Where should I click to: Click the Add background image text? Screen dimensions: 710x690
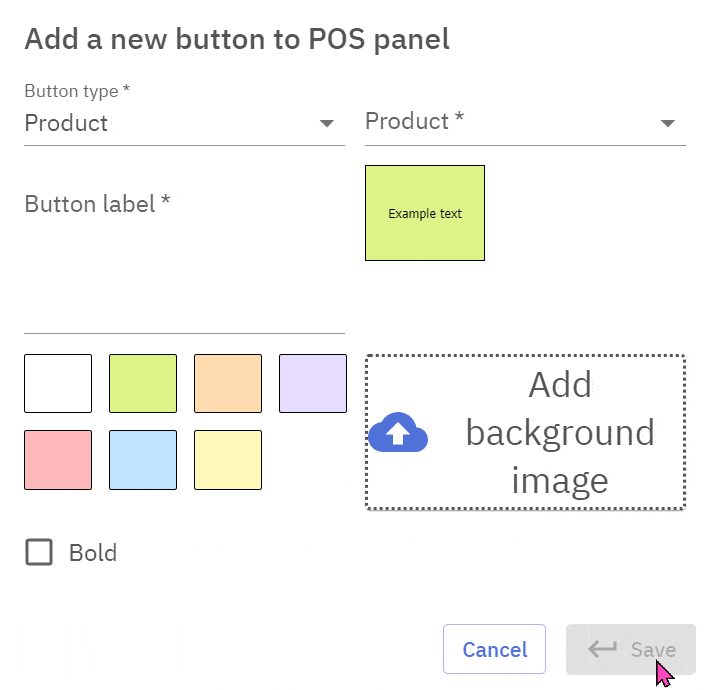coord(560,432)
